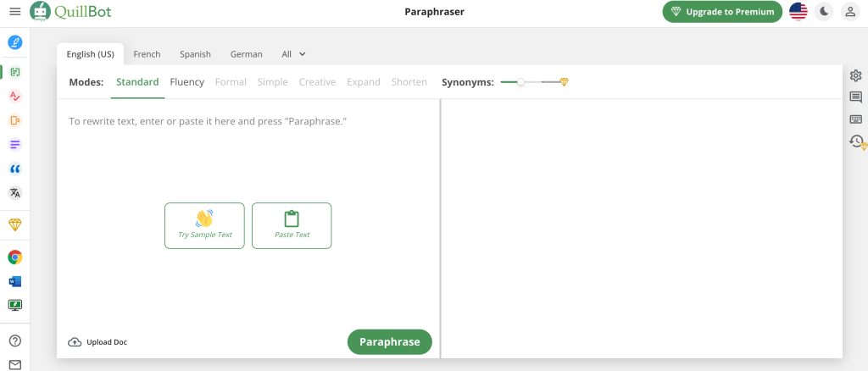Click the premium diamond on Synonyms slider
Viewport: 868px width, 371px height.
pos(564,82)
